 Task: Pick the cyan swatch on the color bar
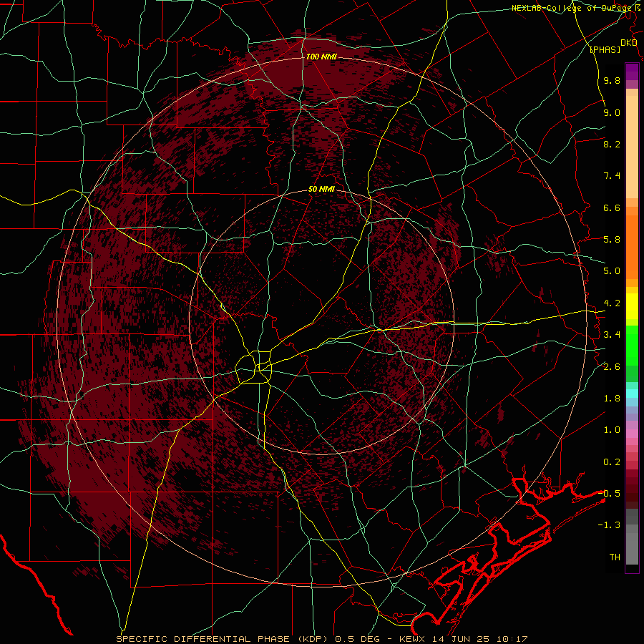(632, 394)
